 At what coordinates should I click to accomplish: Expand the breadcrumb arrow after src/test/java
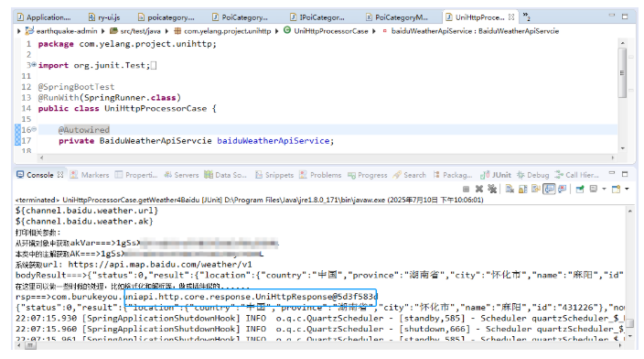click(166, 31)
